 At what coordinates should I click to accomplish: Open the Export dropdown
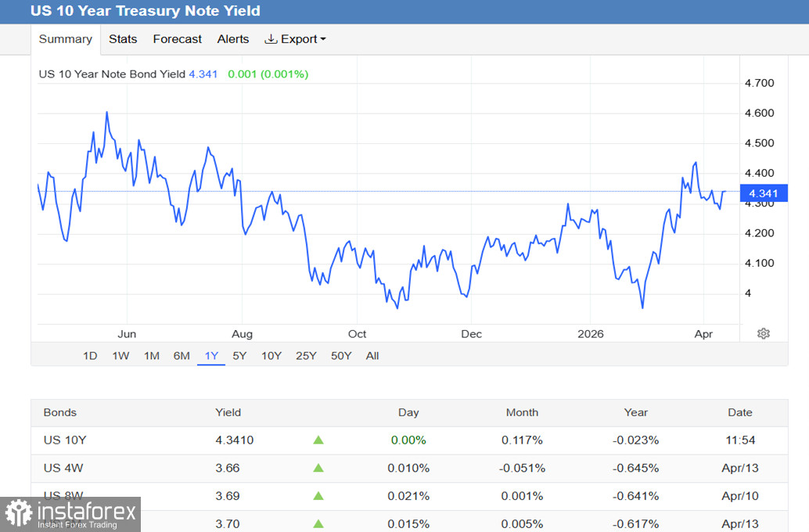coord(295,39)
